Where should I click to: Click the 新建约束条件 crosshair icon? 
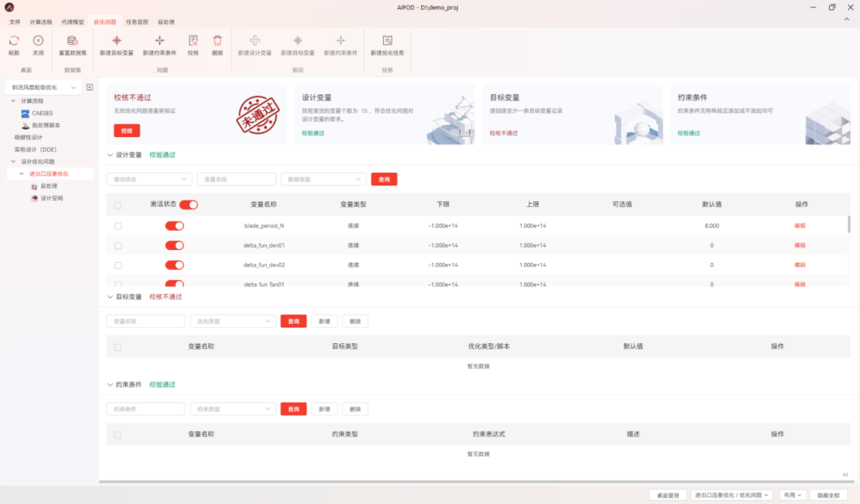(158, 41)
